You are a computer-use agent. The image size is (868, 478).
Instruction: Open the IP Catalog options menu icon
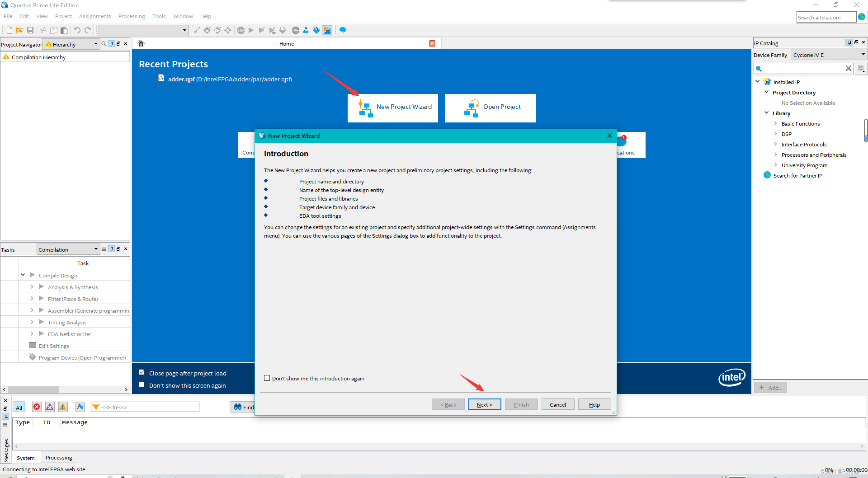tap(861, 69)
